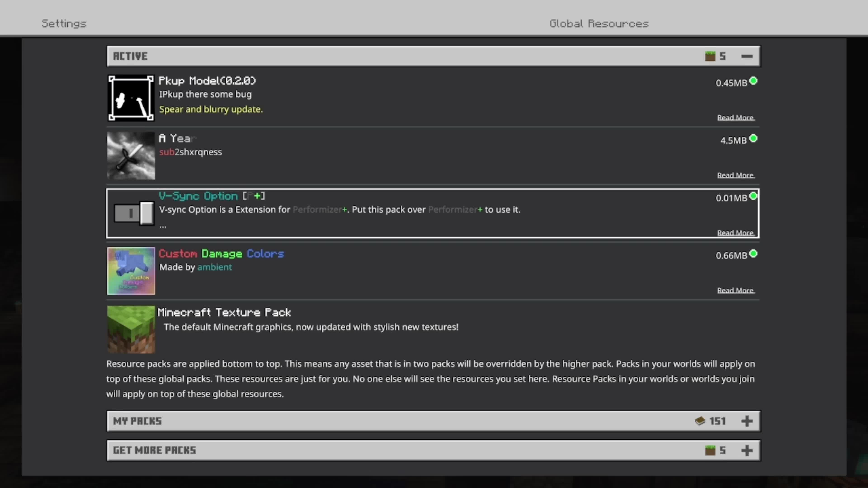This screenshot has height=488, width=868.
Task: Click grass block icon in Get More Packs header
Action: [710, 450]
